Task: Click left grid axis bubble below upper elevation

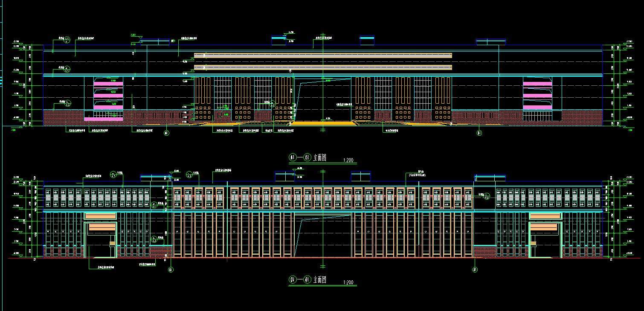Action: click(x=166, y=133)
